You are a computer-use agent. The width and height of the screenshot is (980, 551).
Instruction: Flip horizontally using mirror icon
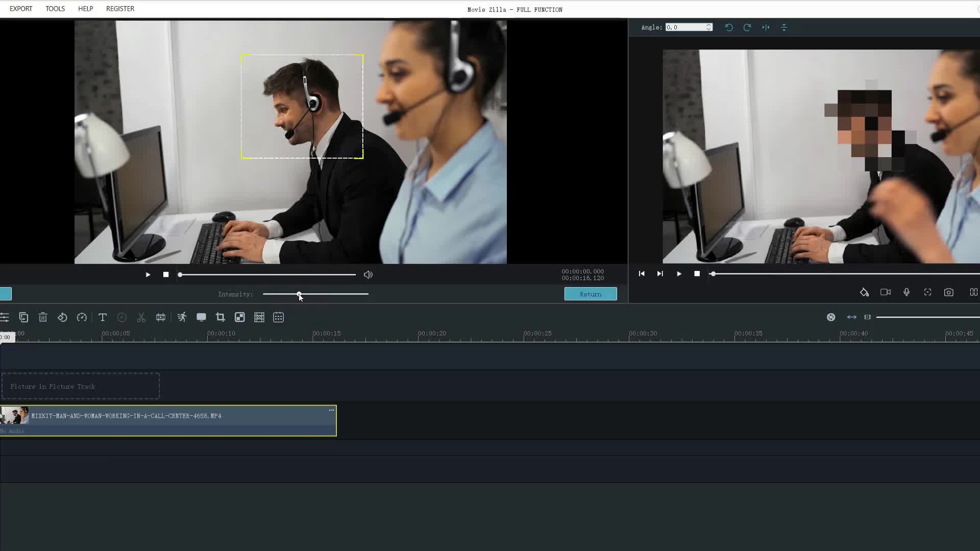(x=766, y=28)
